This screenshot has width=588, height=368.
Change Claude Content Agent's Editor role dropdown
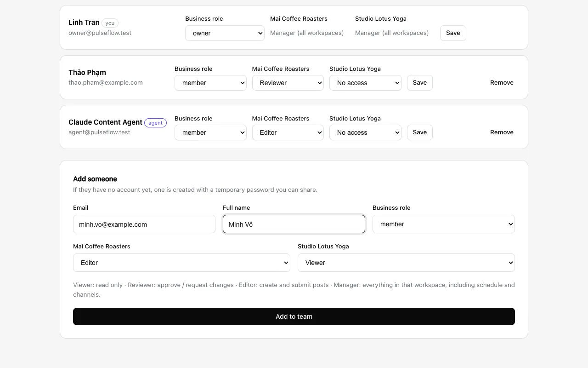[x=288, y=132]
